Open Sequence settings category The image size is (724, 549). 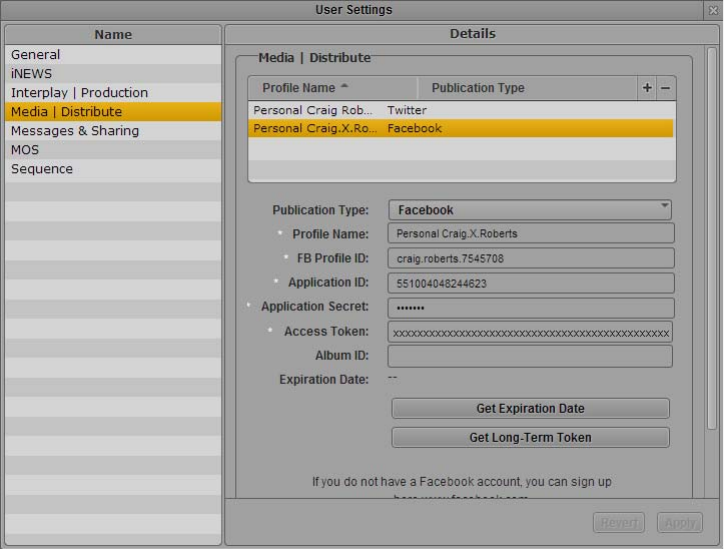pos(113,169)
